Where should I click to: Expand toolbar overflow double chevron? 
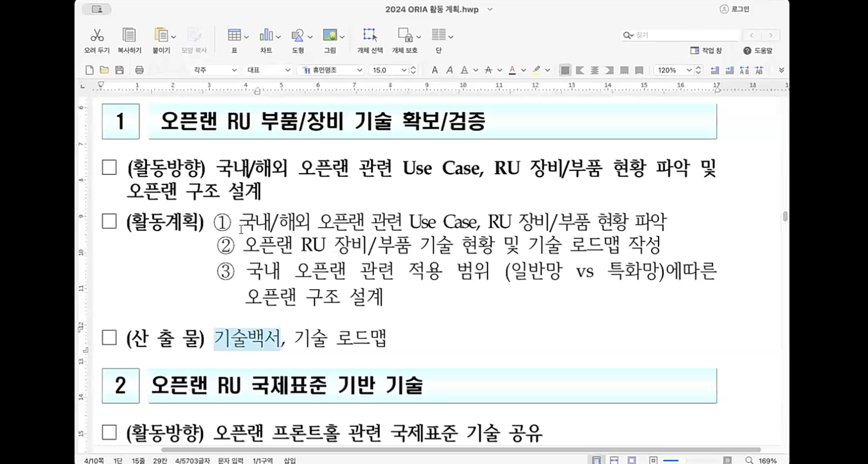781,70
